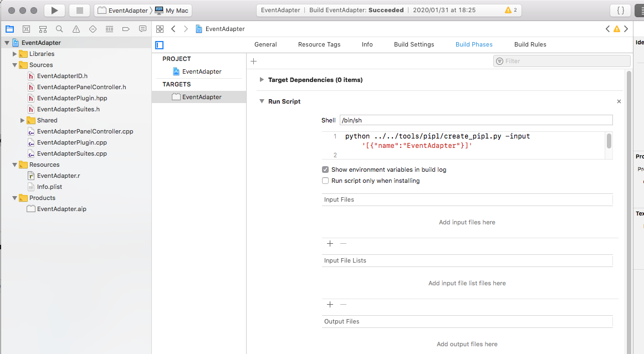Uncheck 'Show environment variables in build log'
The image size is (644, 354).
coord(325,170)
